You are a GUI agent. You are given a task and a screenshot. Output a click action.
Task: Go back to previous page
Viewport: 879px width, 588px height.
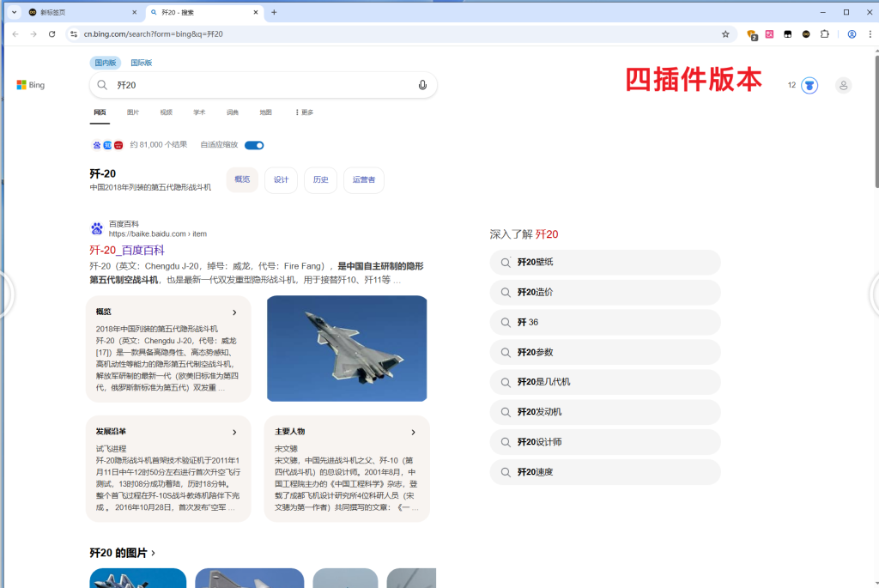click(15, 34)
